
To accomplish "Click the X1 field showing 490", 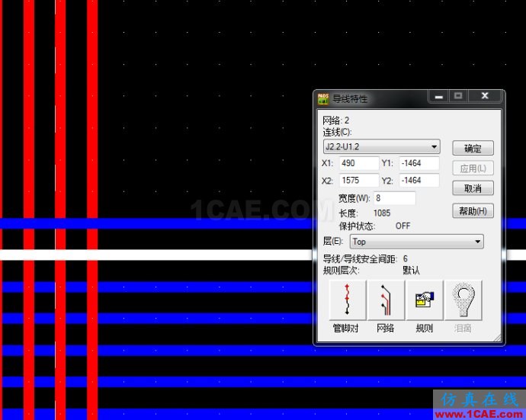I will [359, 163].
